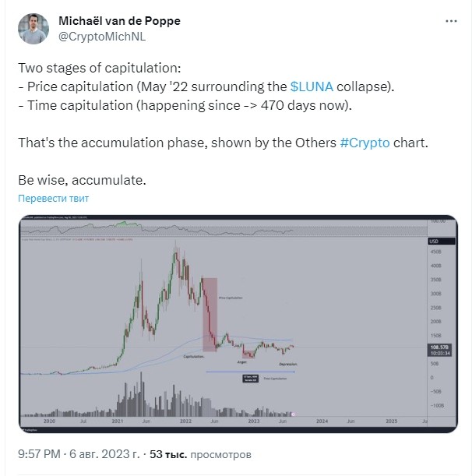This screenshot has width=472, height=476.
Task: Open the #Crypto hashtag link
Action: (x=365, y=143)
